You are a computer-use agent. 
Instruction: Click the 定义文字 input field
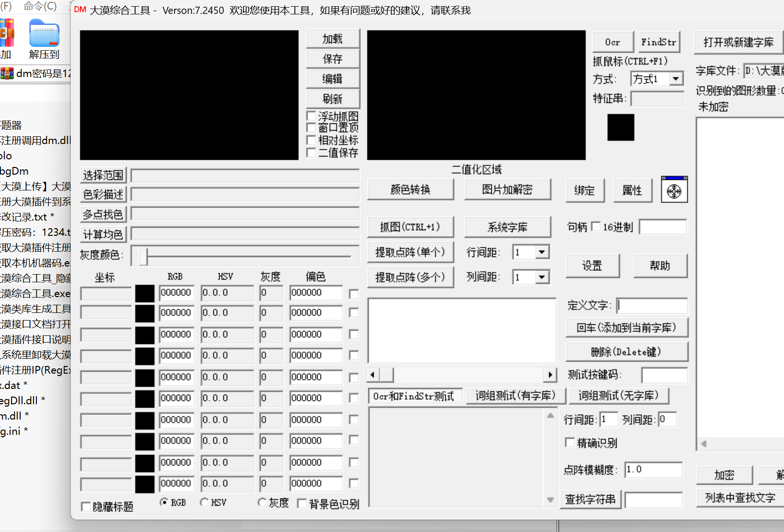click(x=651, y=305)
